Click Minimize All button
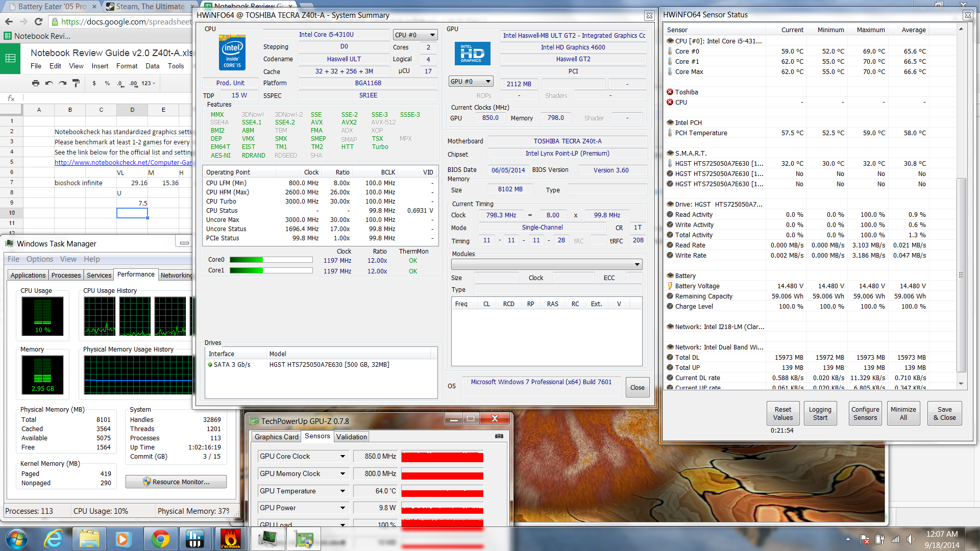Viewport: 980px width, 551px height. click(903, 413)
